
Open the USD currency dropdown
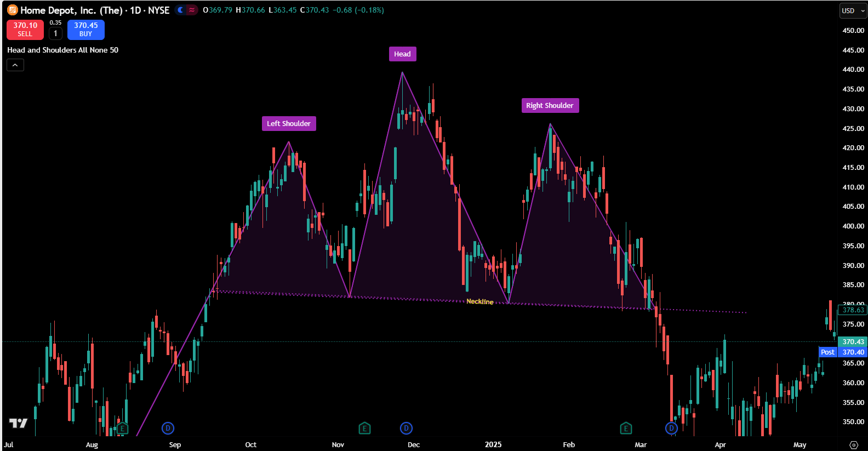click(853, 10)
